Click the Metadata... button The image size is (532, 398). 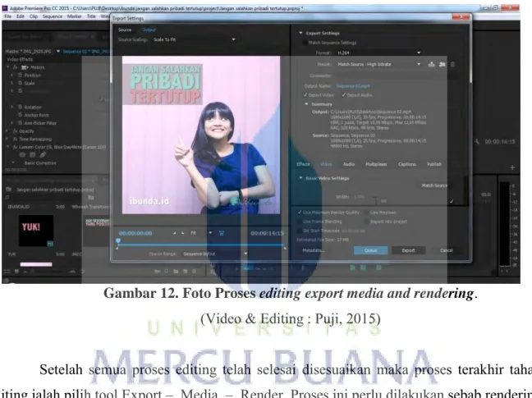(x=313, y=250)
